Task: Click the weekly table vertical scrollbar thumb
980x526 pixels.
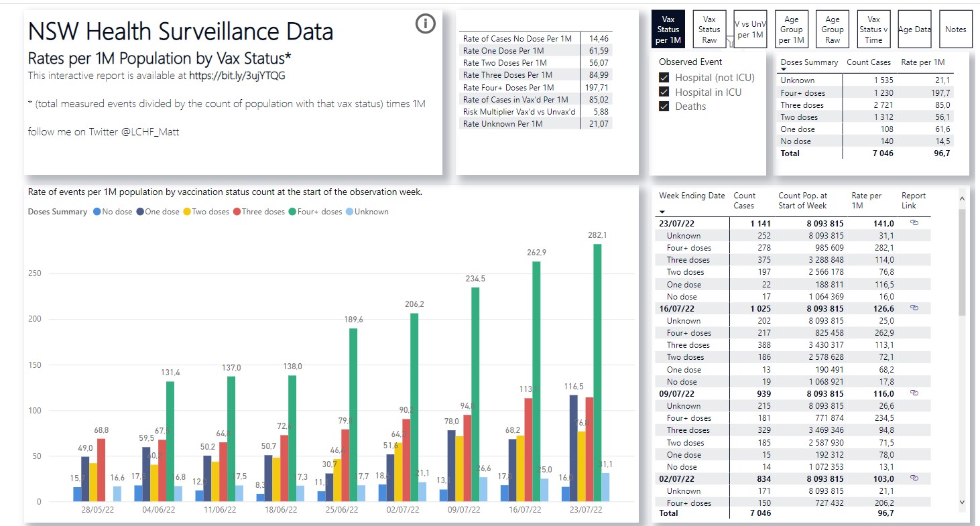Action: [x=963, y=261]
